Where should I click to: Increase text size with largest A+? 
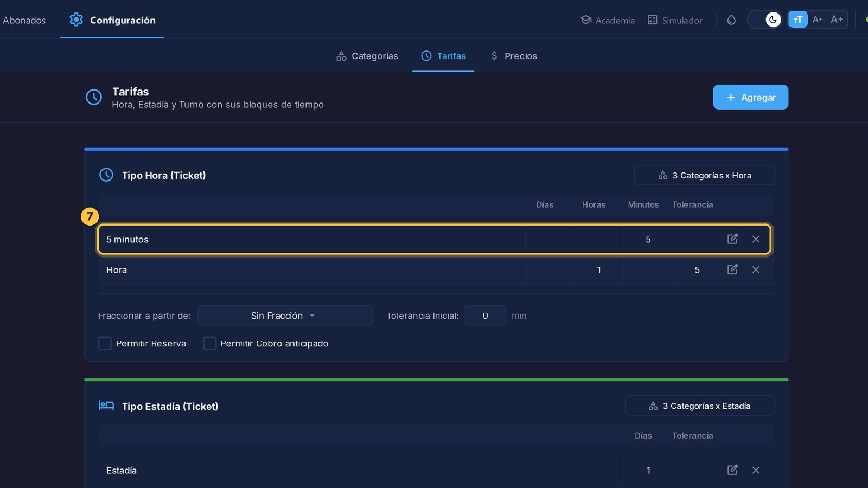(x=837, y=20)
